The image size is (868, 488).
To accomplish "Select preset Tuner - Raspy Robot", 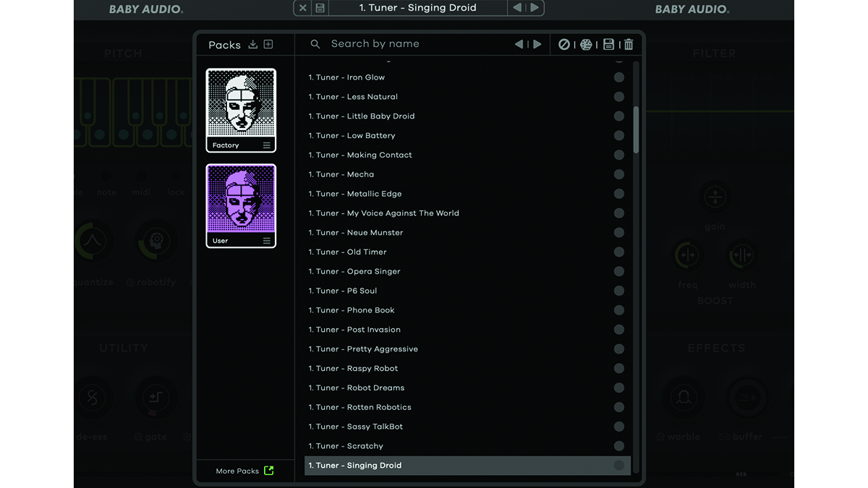I will point(467,369).
